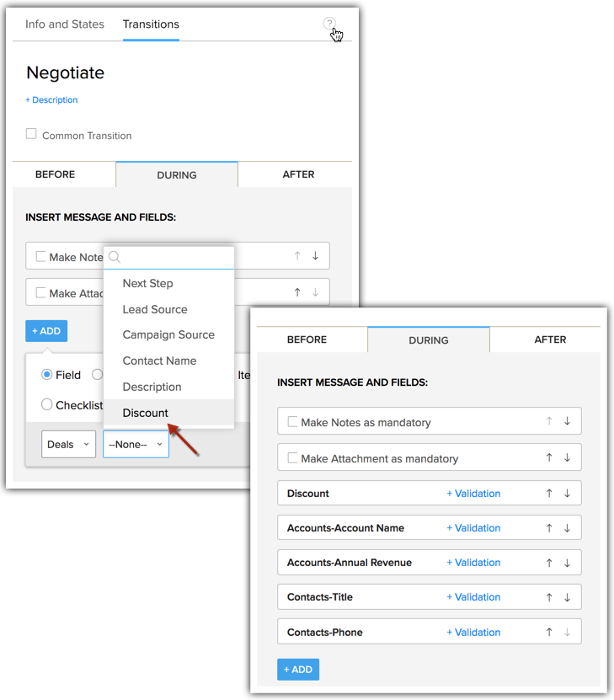The height and width of the screenshot is (700, 614).
Task: Select the Field radio button
Action: click(x=47, y=375)
